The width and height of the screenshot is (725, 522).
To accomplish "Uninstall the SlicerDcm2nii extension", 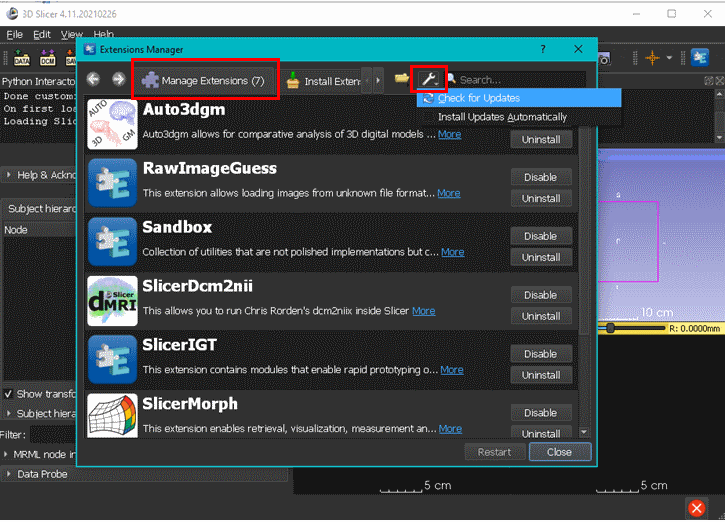I will pos(541,316).
